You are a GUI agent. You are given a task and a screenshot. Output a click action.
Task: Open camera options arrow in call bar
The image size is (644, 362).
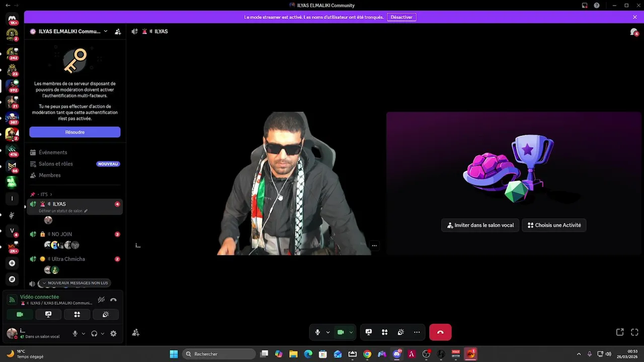[351, 332]
